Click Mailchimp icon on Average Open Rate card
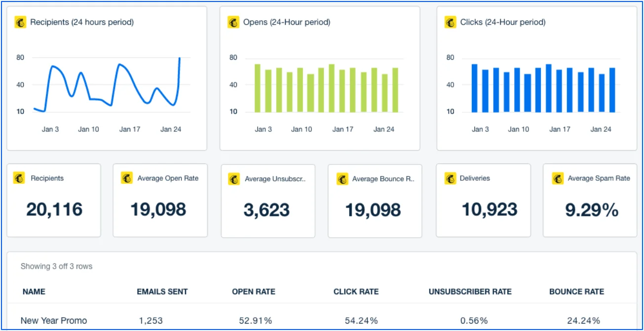This screenshot has width=644, height=331. point(127,178)
